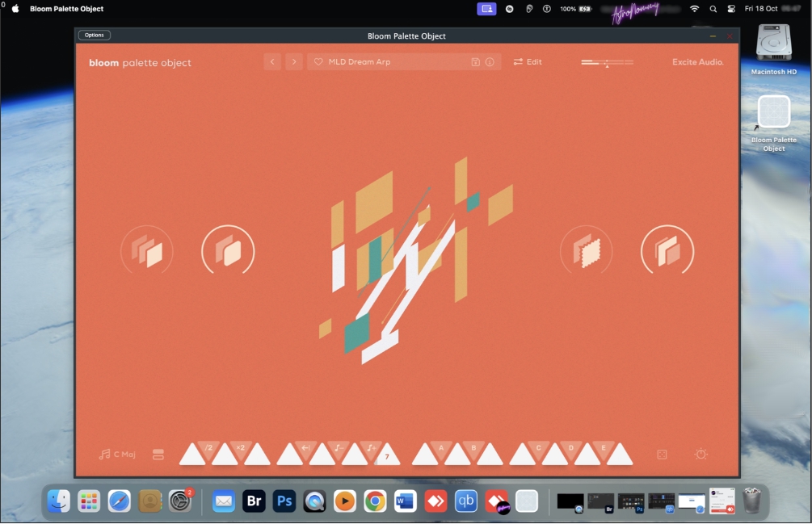Select the C pattern key
The width and height of the screenshot is (812, 524).
[539, 448]
